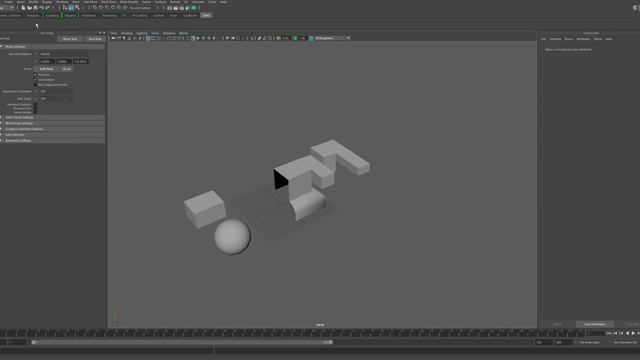Click the playback range slider bar

tap(182, 342)
